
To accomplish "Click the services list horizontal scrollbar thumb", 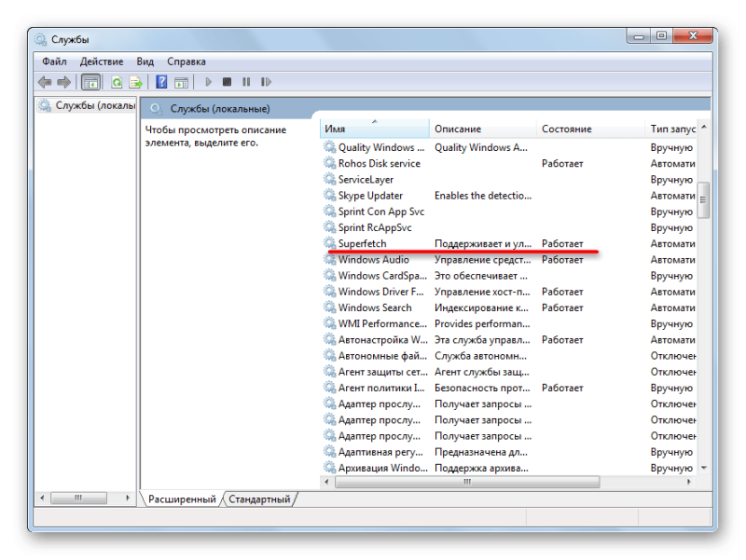I will point(467,482).
